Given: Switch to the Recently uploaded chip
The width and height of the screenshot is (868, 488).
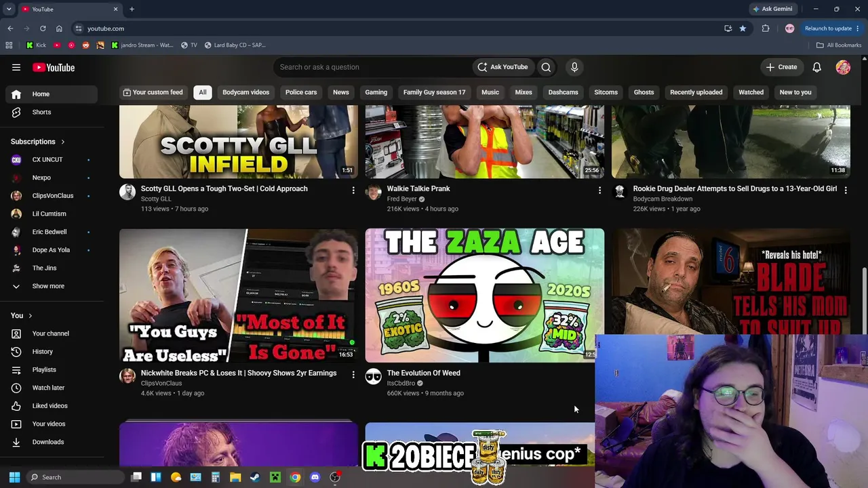Looking at the screenshot, I should 696,92.
